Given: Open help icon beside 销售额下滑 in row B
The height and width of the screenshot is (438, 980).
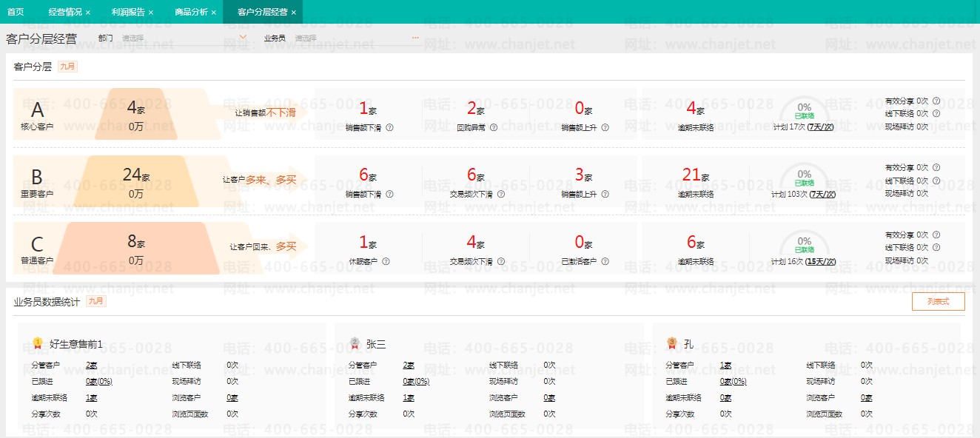Looking at the screenshot, I should click(389, 194).
